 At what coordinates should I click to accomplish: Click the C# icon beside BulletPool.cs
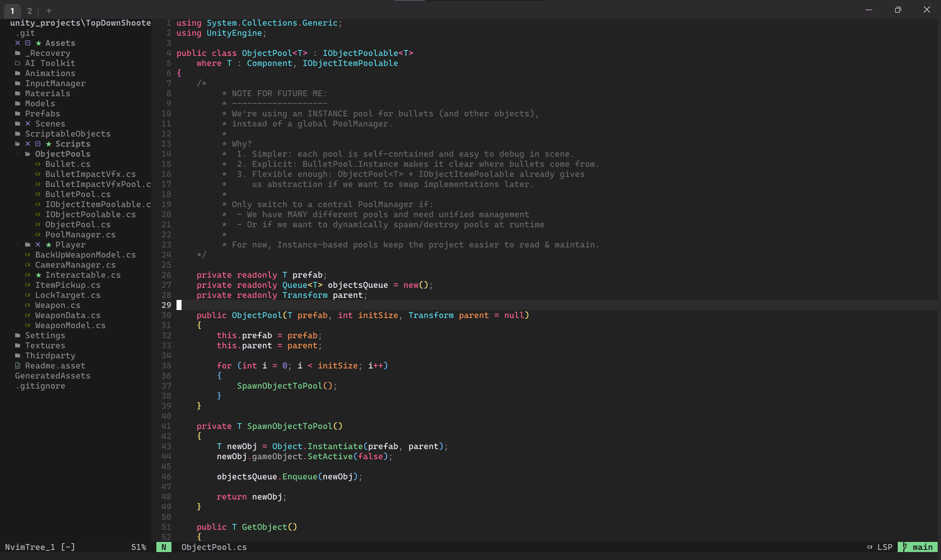pyautogui.click(x=38, y=195)
